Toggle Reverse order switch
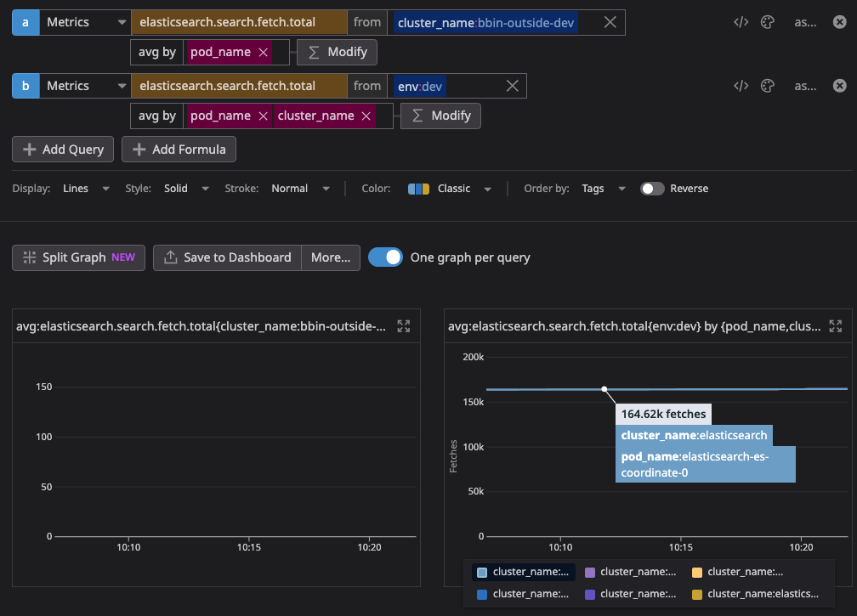 pos(652,189)
